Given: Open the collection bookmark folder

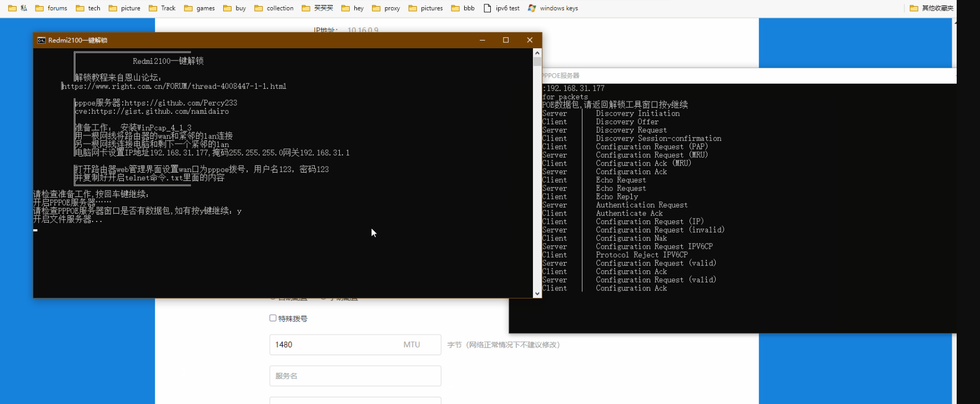Looking at the screenshot, I should pos(274,8).
